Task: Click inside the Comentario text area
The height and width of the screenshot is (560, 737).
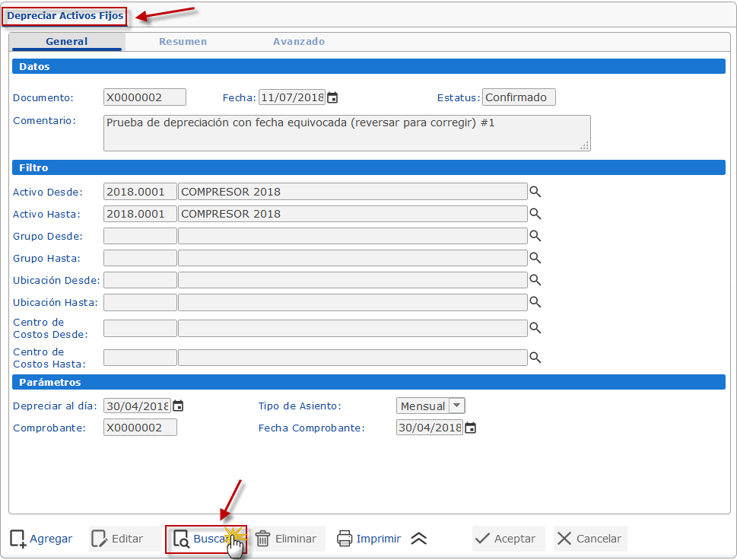Action: [x=346, y=133]
